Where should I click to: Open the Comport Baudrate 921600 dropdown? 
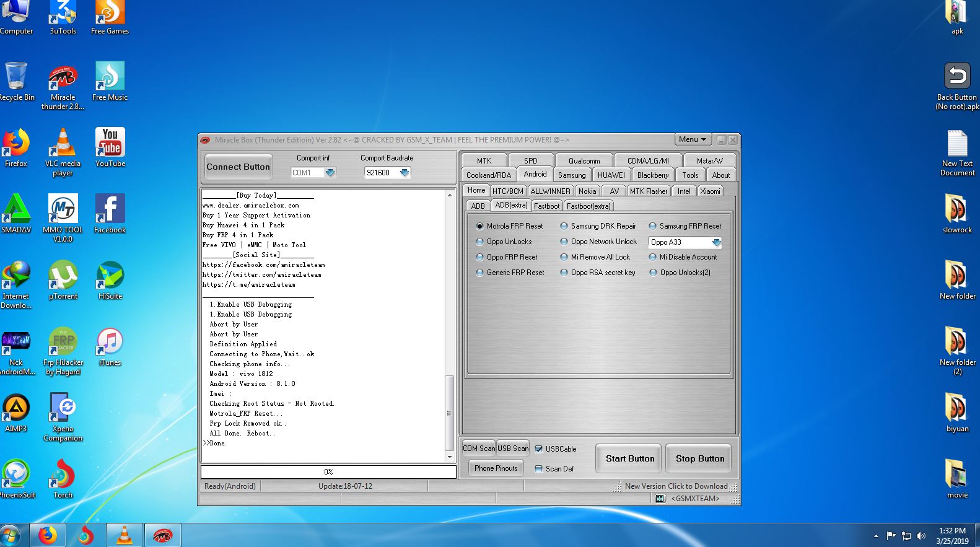[405, 173]
